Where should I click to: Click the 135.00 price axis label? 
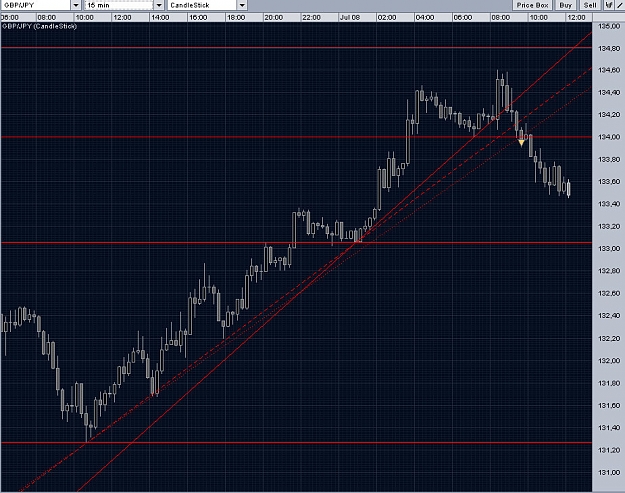click(609, 26)
